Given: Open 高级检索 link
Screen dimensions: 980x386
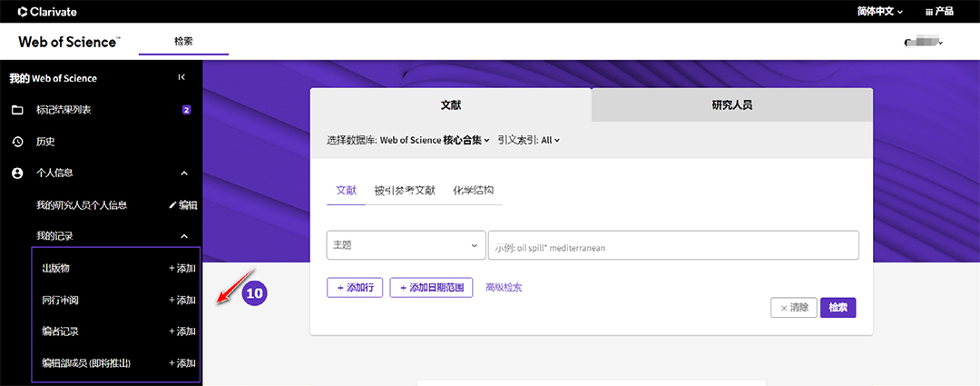Looking at the screenshot, I should click(x=504, y=288).
